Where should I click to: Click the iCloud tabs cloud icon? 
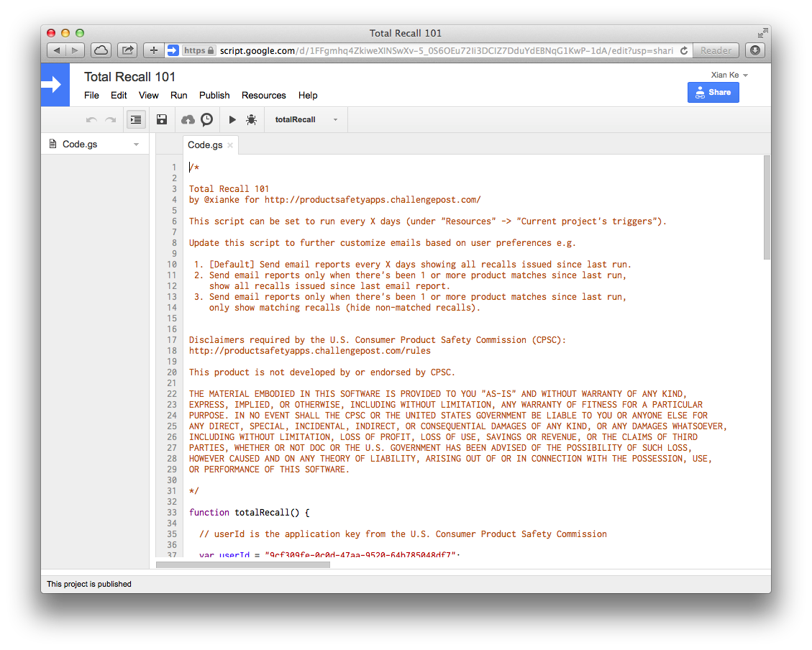click(101, 50)
